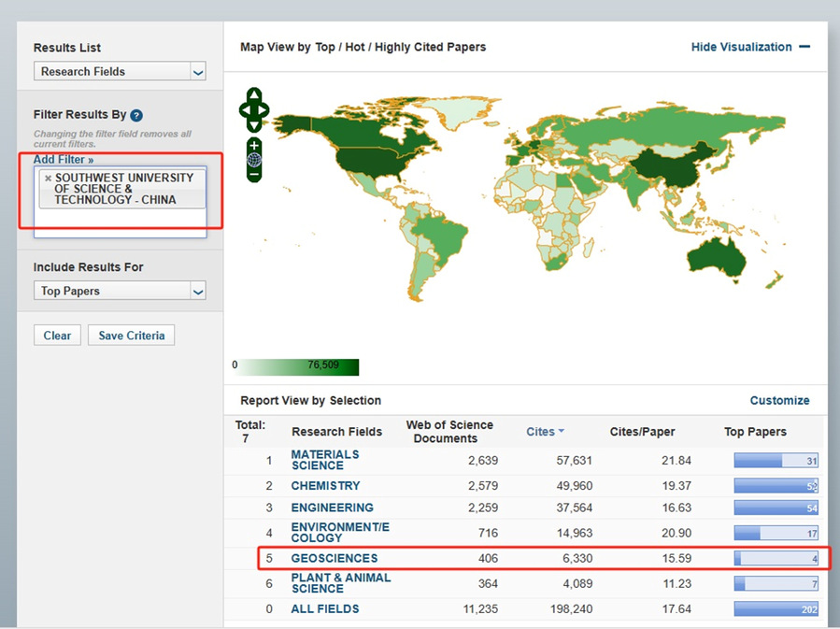Pan the map up with arrow
The image size is (840, 629).
tap(254, 95)
